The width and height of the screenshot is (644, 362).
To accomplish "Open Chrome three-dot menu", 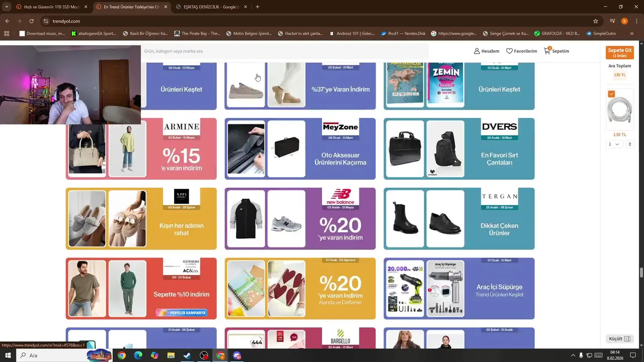I will (x=636, y=21).
